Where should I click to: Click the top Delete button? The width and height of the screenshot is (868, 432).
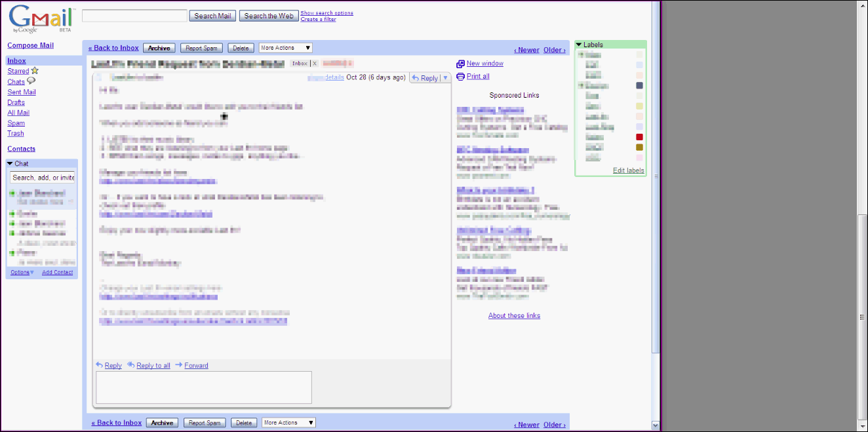pyautogui.click(x=241, y=48)
